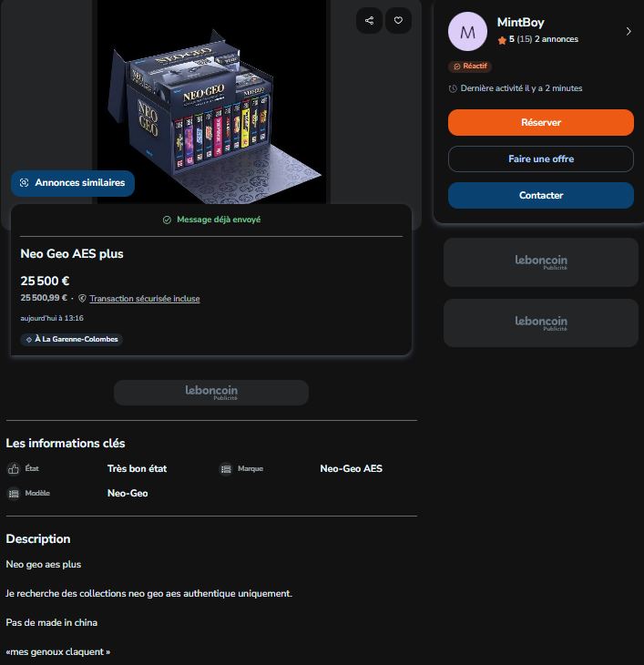Click the La Garenne-Colombes location tag

coord(72,339)
